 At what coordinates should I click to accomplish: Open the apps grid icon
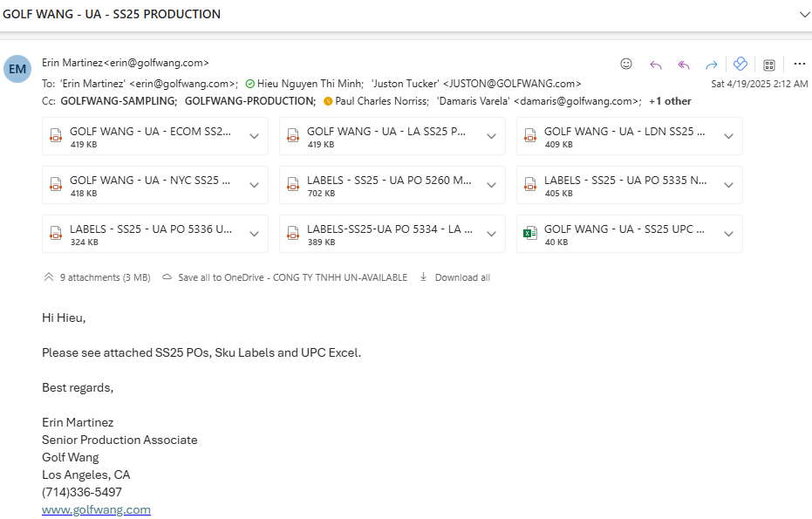769,65
